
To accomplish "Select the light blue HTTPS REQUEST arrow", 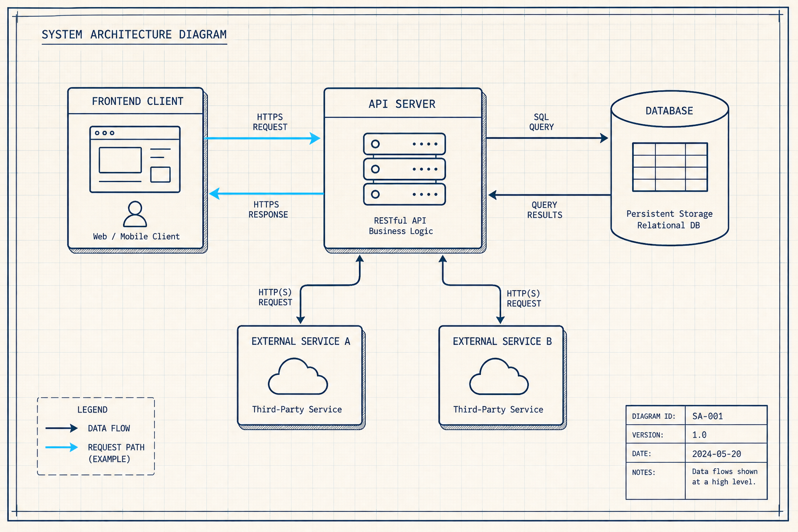I will pos(262,138).
